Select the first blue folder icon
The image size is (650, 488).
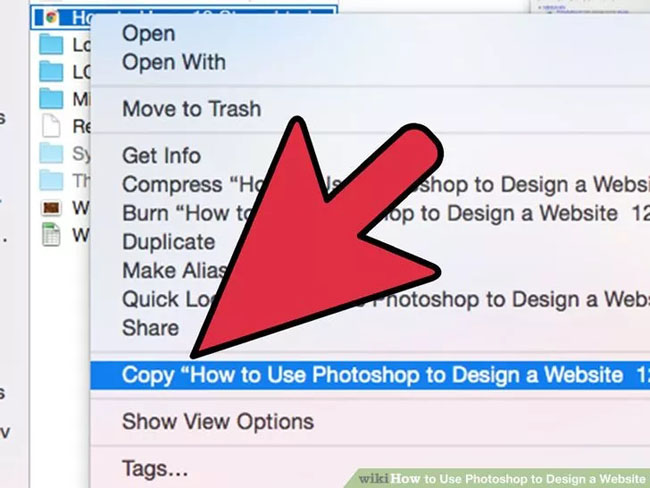pyautogui.click(x=51, y=45)
